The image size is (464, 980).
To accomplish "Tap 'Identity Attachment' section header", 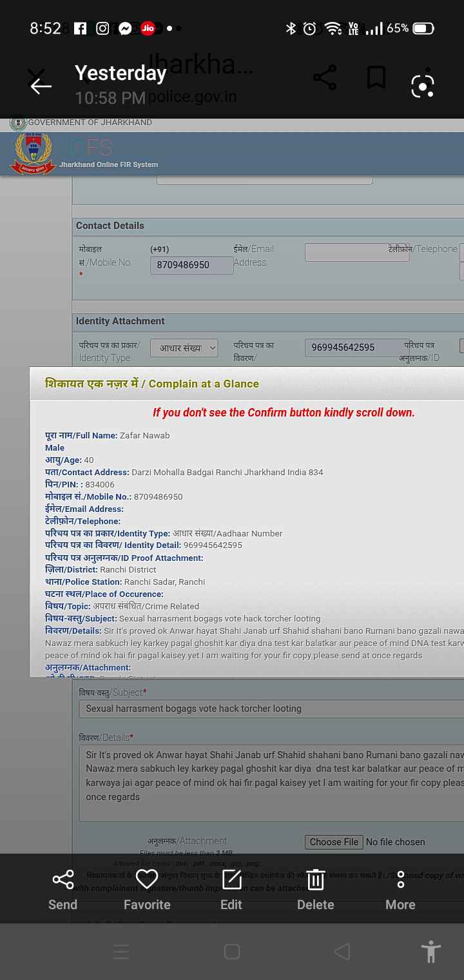I will point(120,321).
